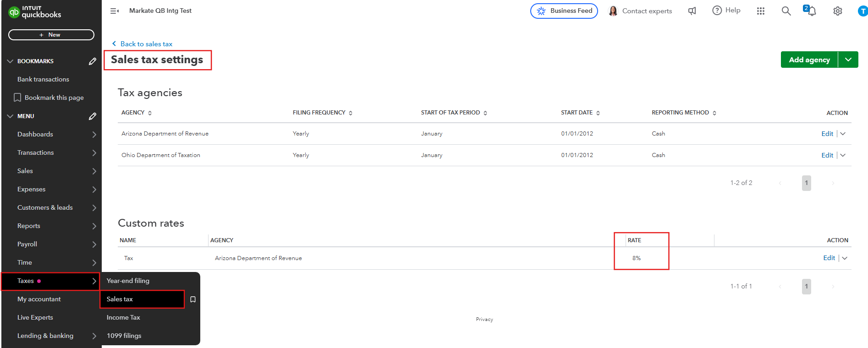Open the search magnifier

[x=786, y=11]
